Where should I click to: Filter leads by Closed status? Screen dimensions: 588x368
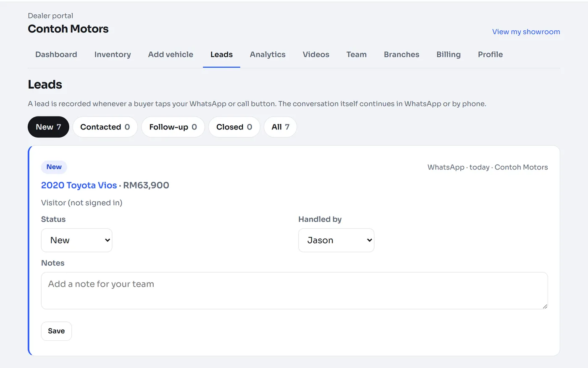tap(234, 127)
